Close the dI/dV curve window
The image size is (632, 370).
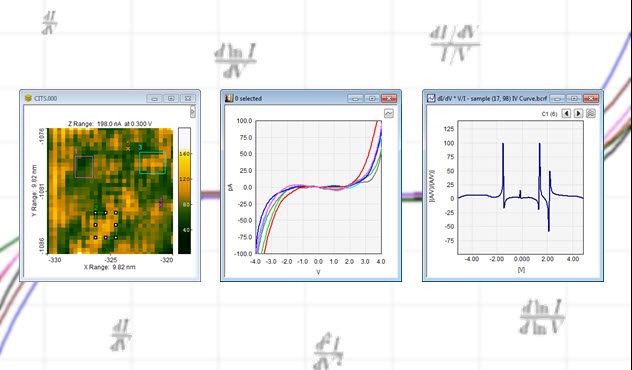(591, 98)
